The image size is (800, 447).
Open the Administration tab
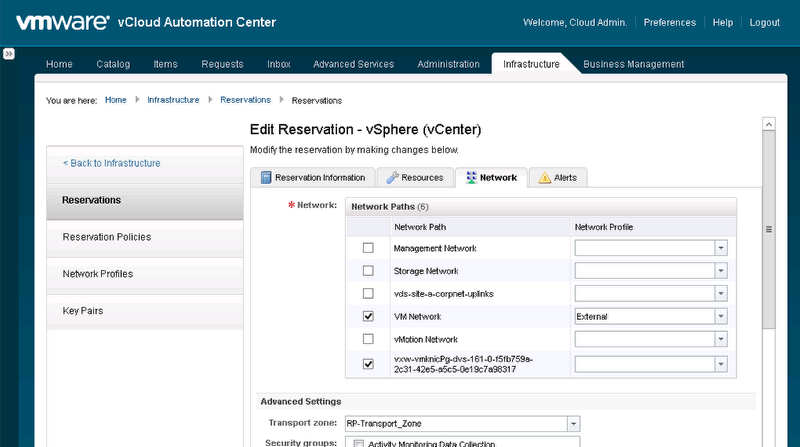click(448, 64)
